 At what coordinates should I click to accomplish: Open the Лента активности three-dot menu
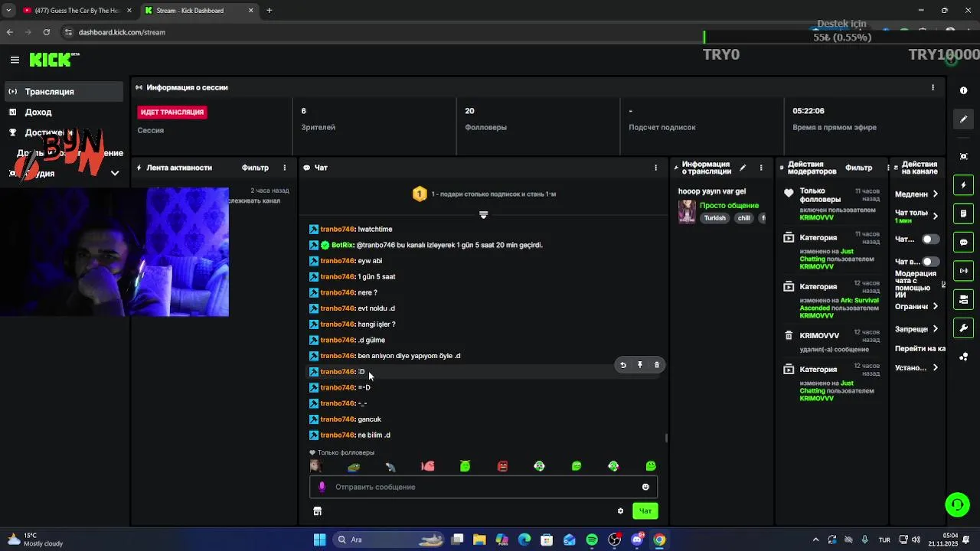(x=285, y=168)
